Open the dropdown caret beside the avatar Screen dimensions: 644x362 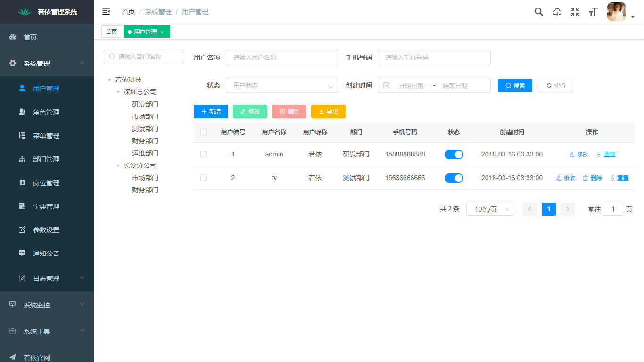(633, 17)
